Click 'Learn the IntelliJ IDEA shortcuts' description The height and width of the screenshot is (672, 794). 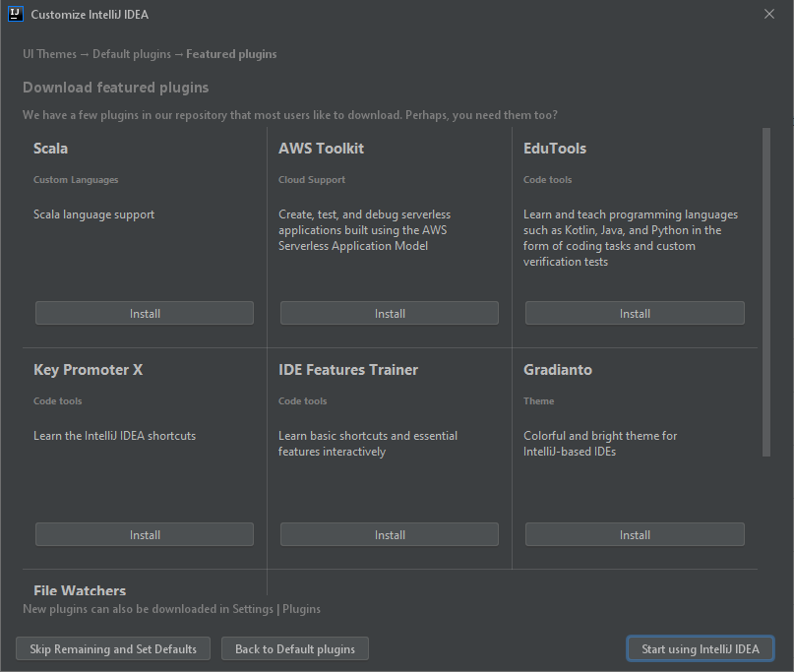(x=114, y=436)
